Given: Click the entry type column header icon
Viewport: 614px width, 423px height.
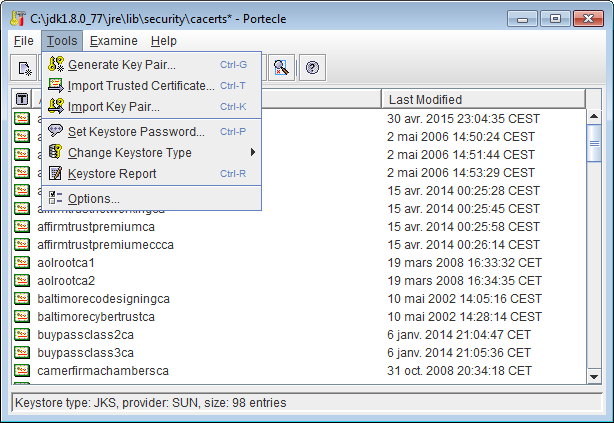Looking at the screenshot, I should click(x=22, y=99).
